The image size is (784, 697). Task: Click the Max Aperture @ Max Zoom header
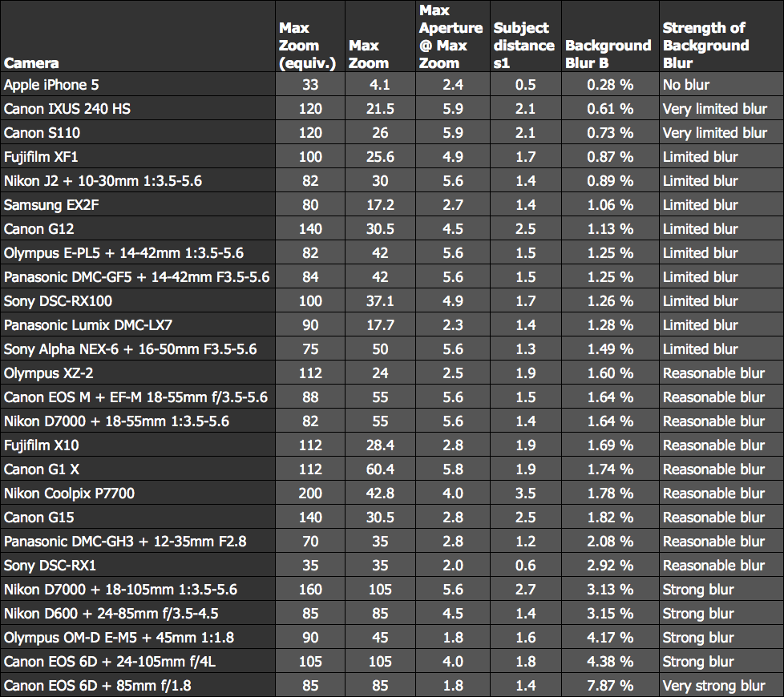point(452,36)
